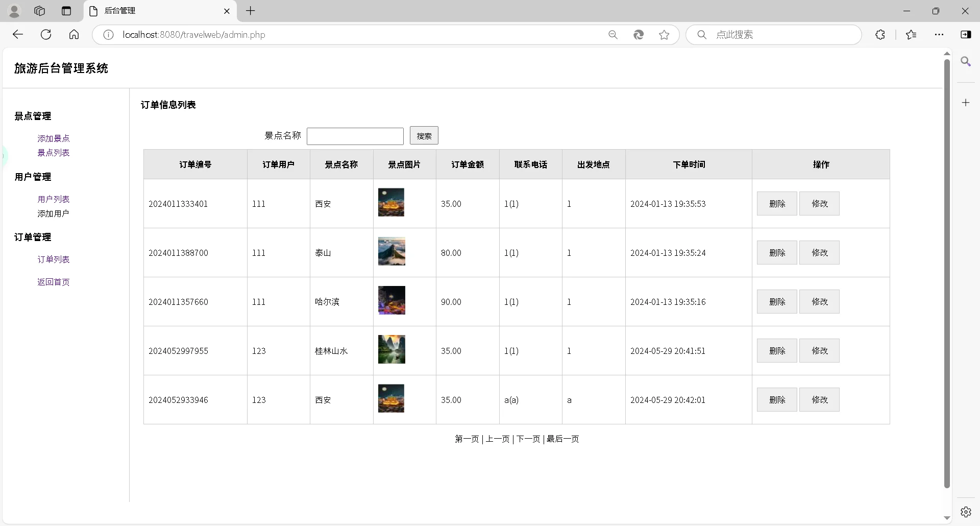Open the browser extensions panel

click(x=880, y=35)
